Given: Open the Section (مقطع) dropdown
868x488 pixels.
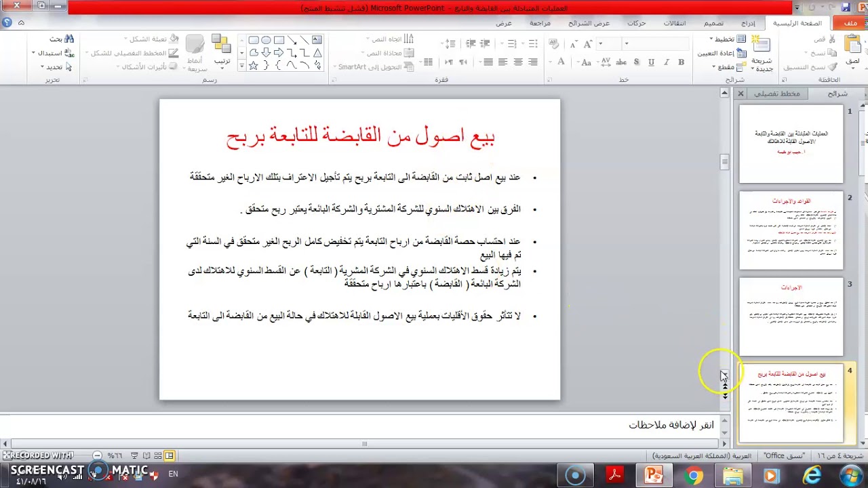Looking at the screenshot, I should [729, 66].
